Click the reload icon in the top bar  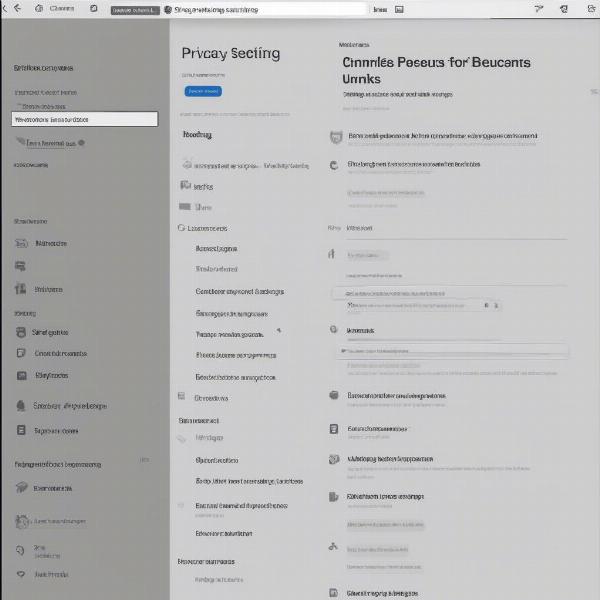(94, 8)
